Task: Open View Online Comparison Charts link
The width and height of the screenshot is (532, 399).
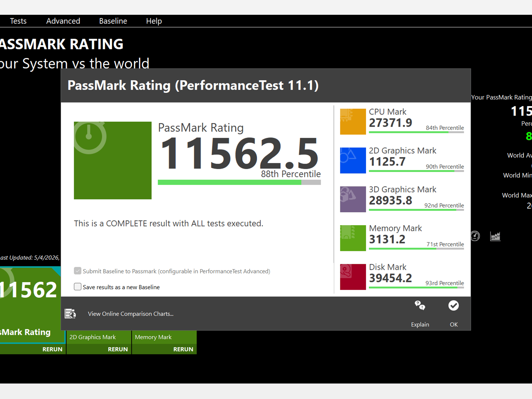Action: tap(131, 314)
